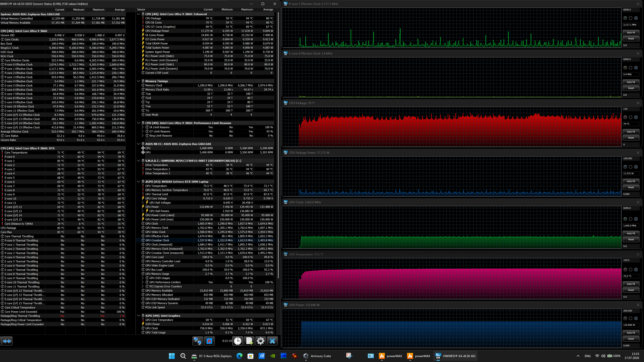Viewport: 644px width, 362px height.
Task: Close the CPU Package Power graph
Action: pyautogui.click(x=638, y=153)
